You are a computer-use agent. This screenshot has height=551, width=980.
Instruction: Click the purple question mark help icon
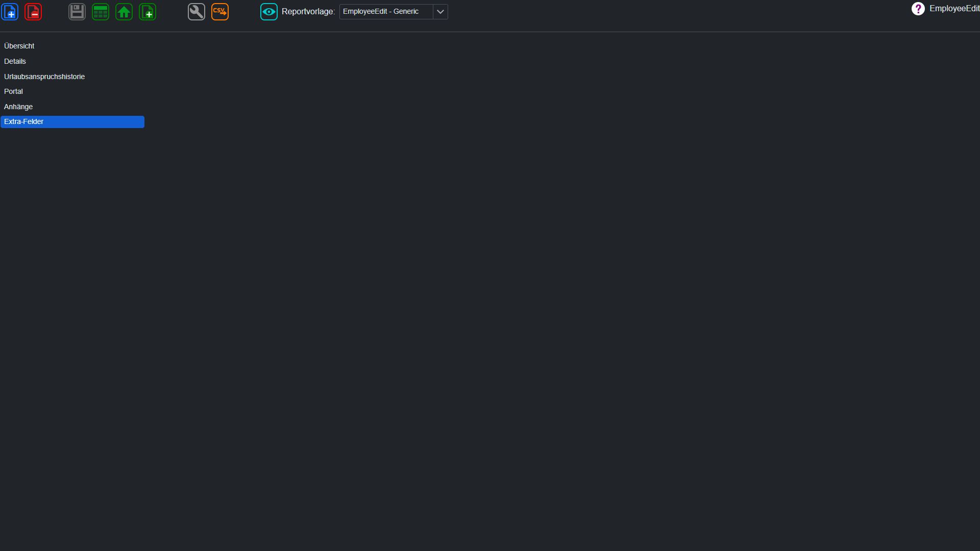[x=918, y=9]
